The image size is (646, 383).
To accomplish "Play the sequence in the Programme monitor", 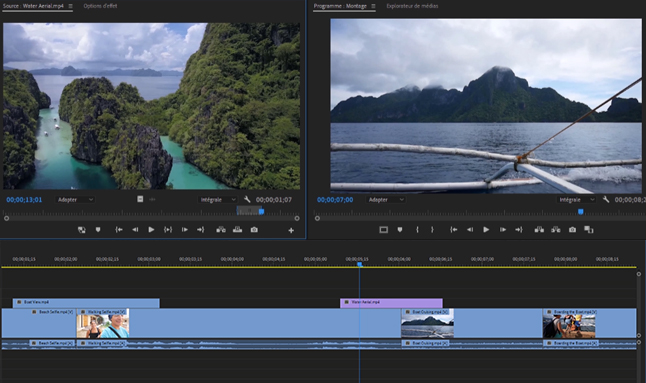I will click(486, 230).
